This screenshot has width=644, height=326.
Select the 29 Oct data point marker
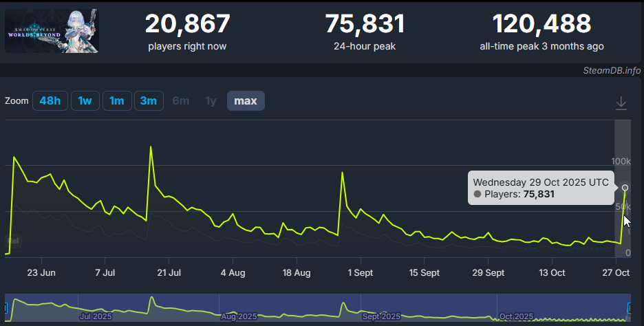pos(625,188)
